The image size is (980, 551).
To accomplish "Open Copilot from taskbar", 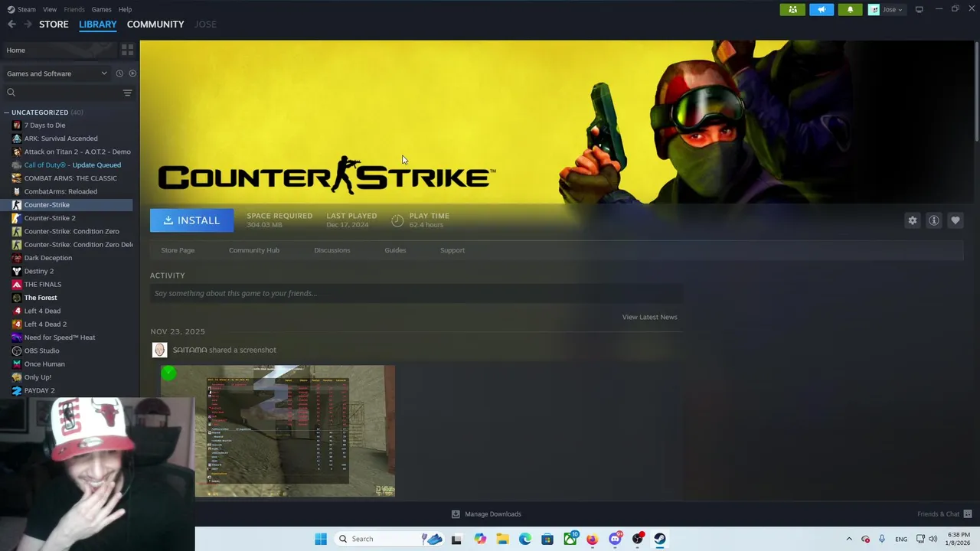I will click(480, 539).
